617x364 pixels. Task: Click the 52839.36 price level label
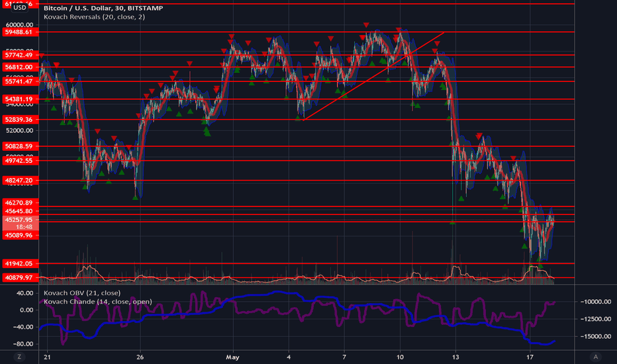click(21, 119)
